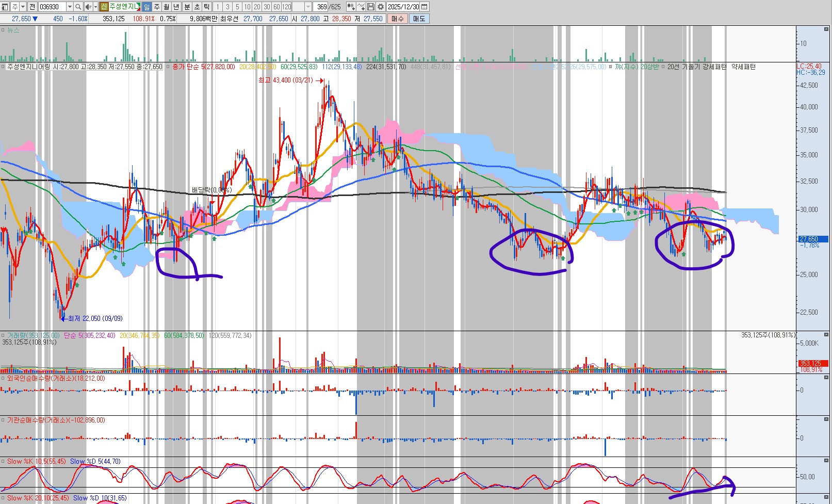Click the stock code input field 036930

53,7
